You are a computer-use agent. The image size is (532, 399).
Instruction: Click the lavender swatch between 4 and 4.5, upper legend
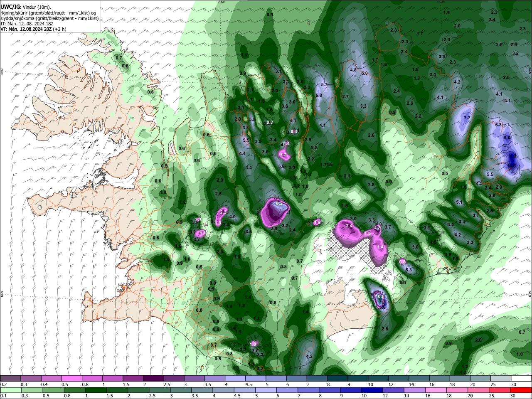tap(235, 378)
